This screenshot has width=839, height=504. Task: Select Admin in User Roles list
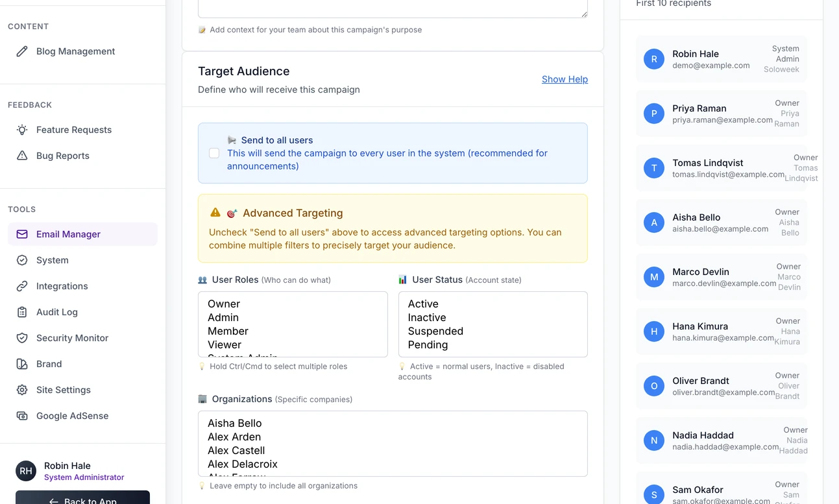point(293,317)
